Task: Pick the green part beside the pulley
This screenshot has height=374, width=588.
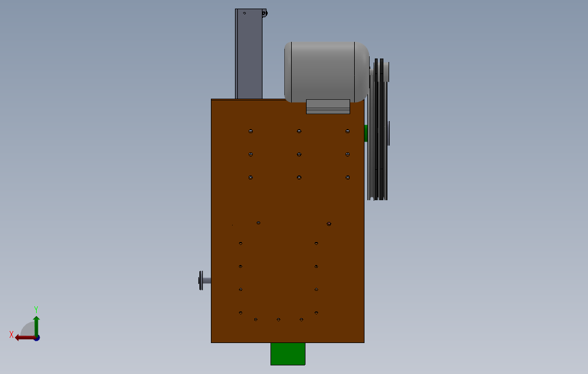Action: tap(366, 133)
